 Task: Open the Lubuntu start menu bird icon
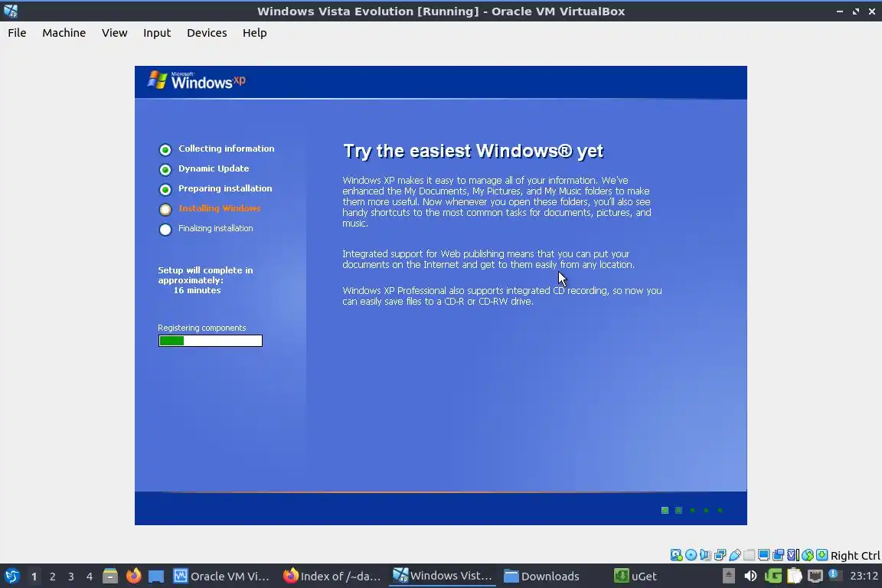coord(11,577)
